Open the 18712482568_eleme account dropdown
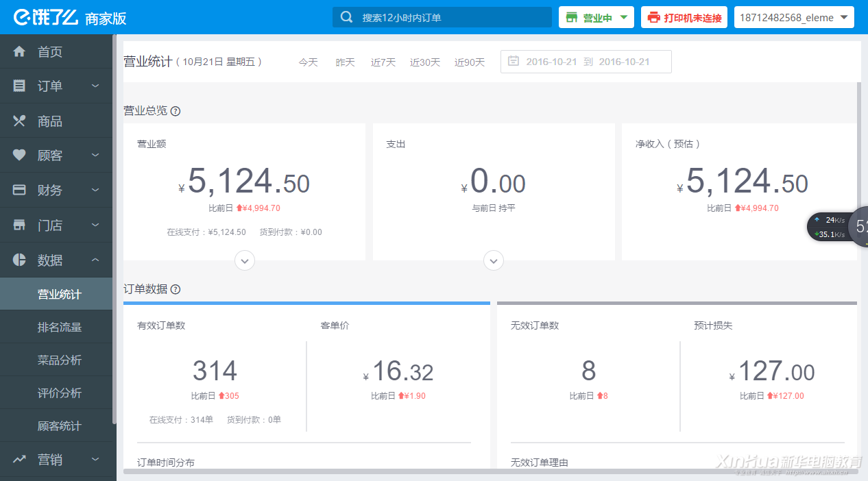 click(x=793, y=18)
